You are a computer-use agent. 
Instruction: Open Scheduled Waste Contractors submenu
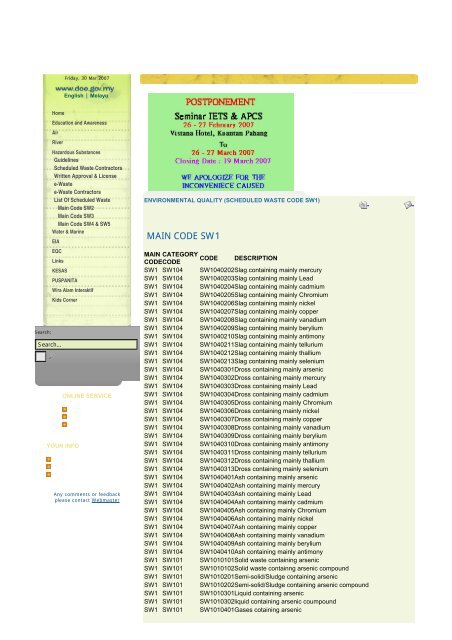coord(88,168)
